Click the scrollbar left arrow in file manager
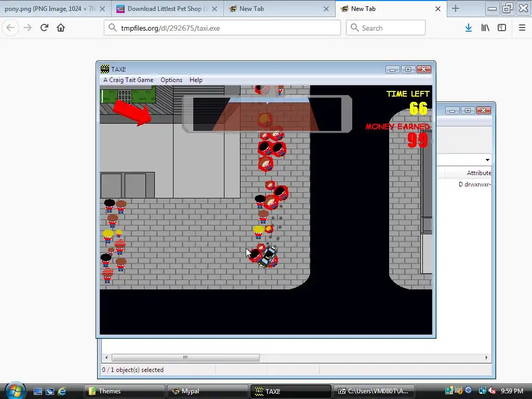The width and height of the screenshot is (532, 399). pos(107,357)
